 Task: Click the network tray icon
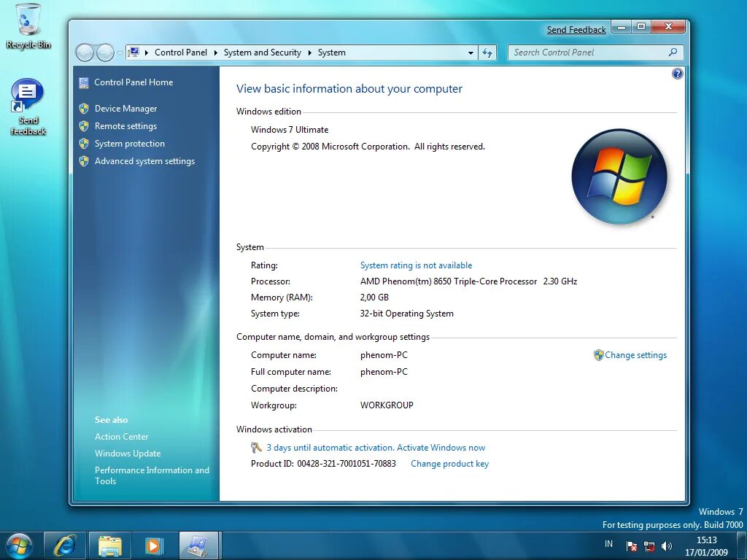pos(649,545)
